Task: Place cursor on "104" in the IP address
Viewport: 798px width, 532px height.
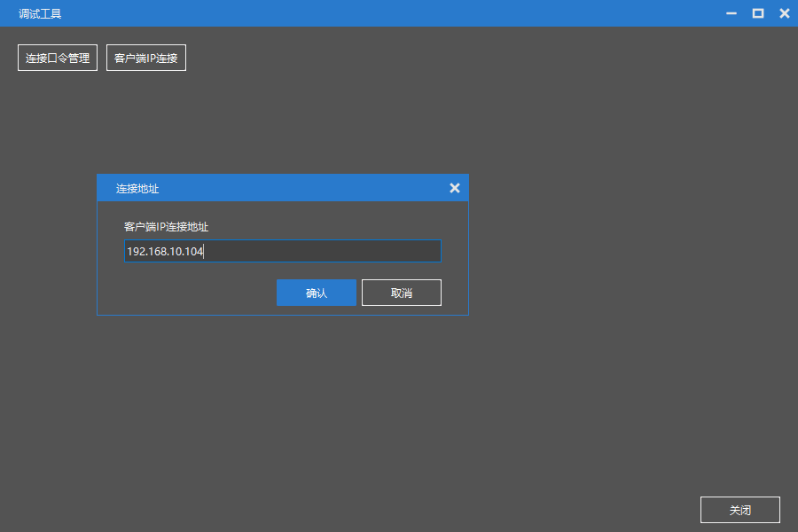Action: [194, 252]
